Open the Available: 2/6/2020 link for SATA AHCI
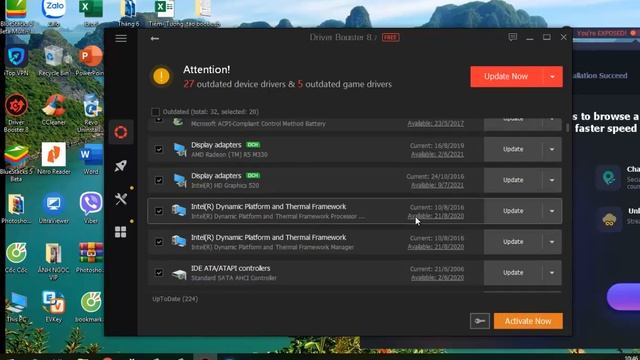 point(437,278)
